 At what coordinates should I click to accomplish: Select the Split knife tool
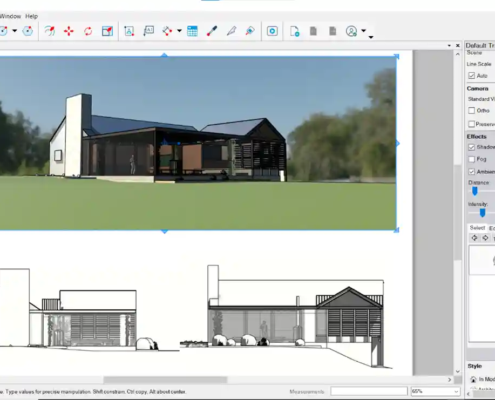231,31
